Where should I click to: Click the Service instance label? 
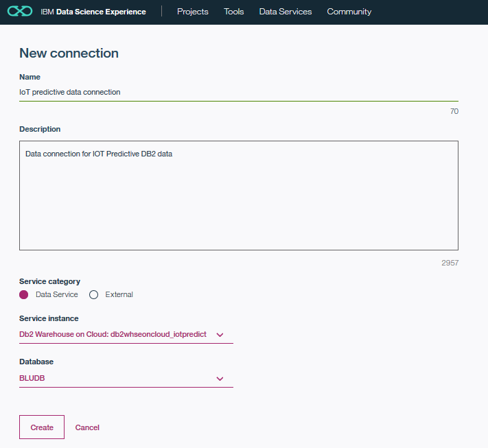click(x=49, y=318)
